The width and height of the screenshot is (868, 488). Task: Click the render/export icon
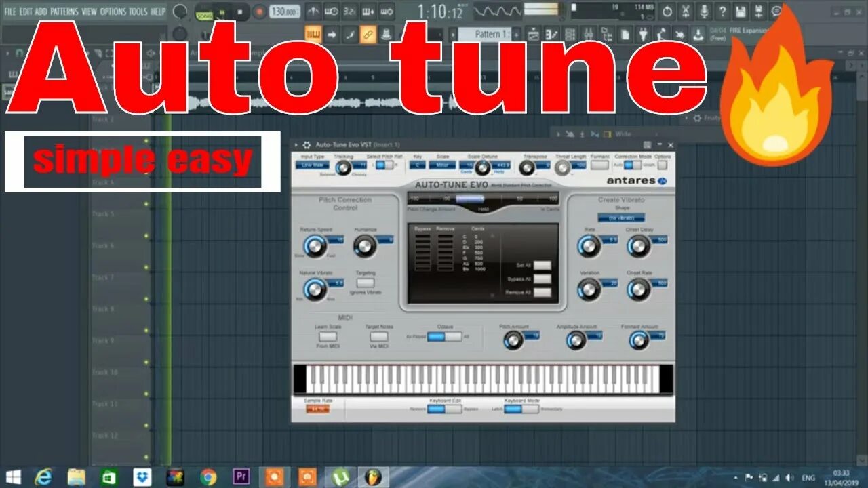(759, 12)
